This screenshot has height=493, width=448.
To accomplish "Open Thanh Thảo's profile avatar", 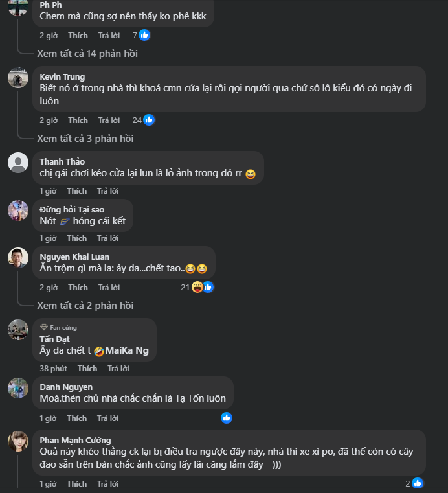I will (18, 163).
